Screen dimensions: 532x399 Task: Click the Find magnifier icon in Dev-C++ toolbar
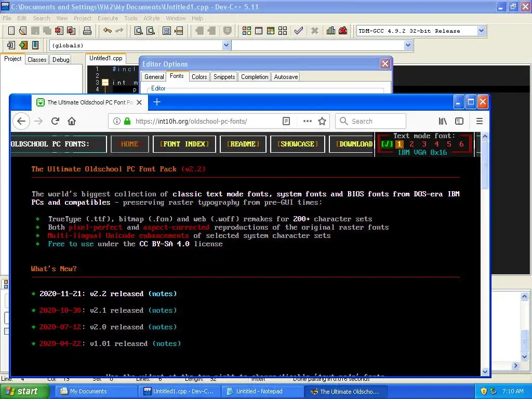(138, 31)
